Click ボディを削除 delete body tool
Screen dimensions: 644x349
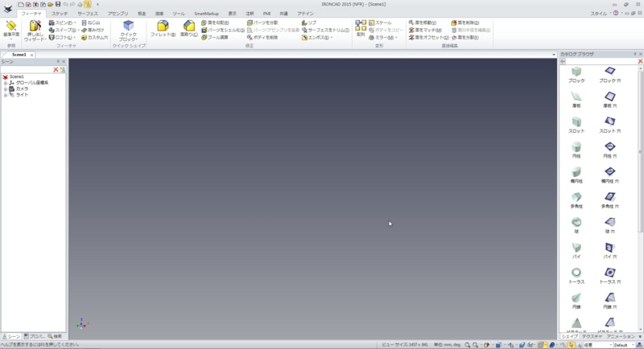[262, 37]
